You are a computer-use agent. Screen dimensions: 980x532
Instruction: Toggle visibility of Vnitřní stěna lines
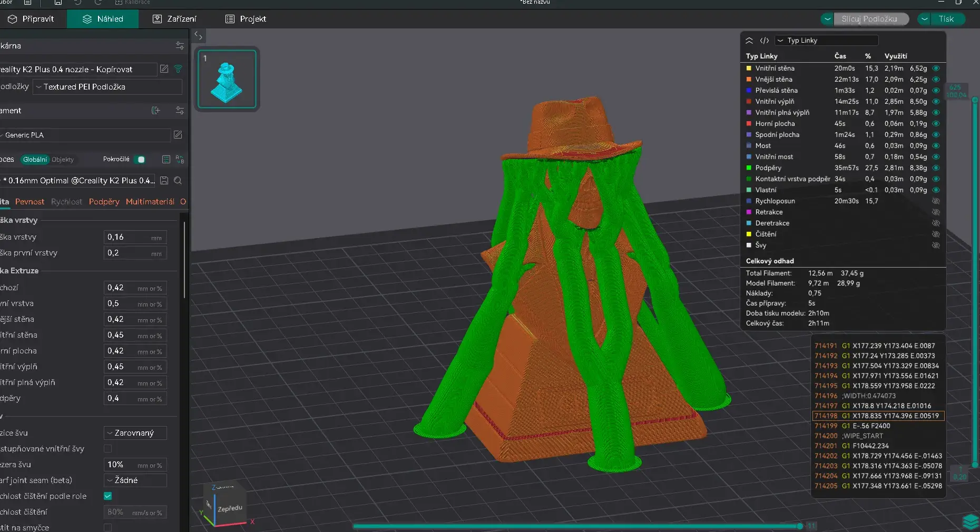click(x=936, y=68)
